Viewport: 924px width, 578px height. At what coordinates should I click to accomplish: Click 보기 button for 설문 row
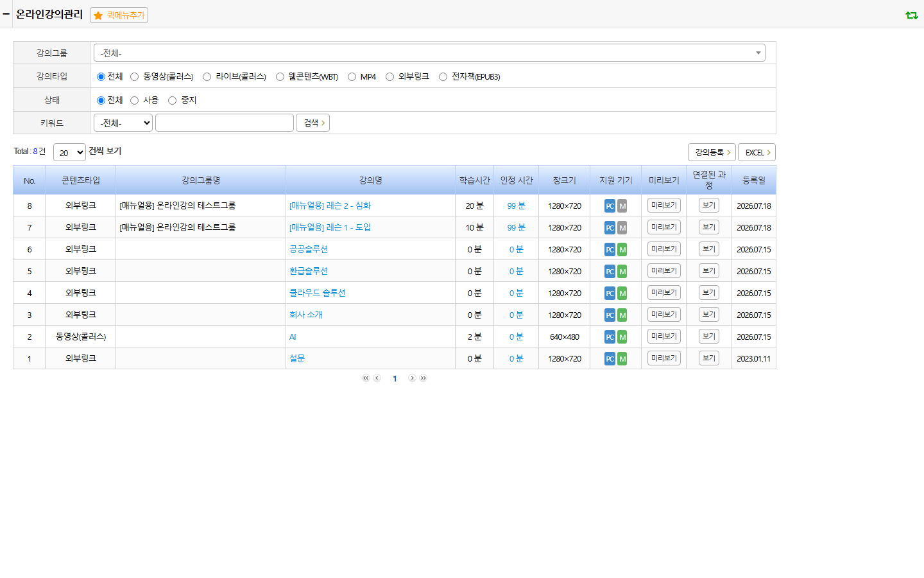click(x=708, y=358)
